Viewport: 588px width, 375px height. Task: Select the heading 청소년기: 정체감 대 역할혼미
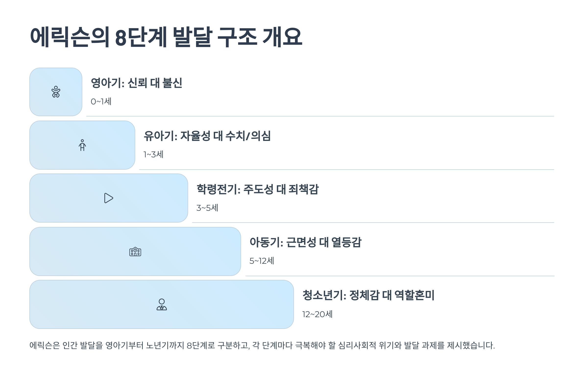368,295
